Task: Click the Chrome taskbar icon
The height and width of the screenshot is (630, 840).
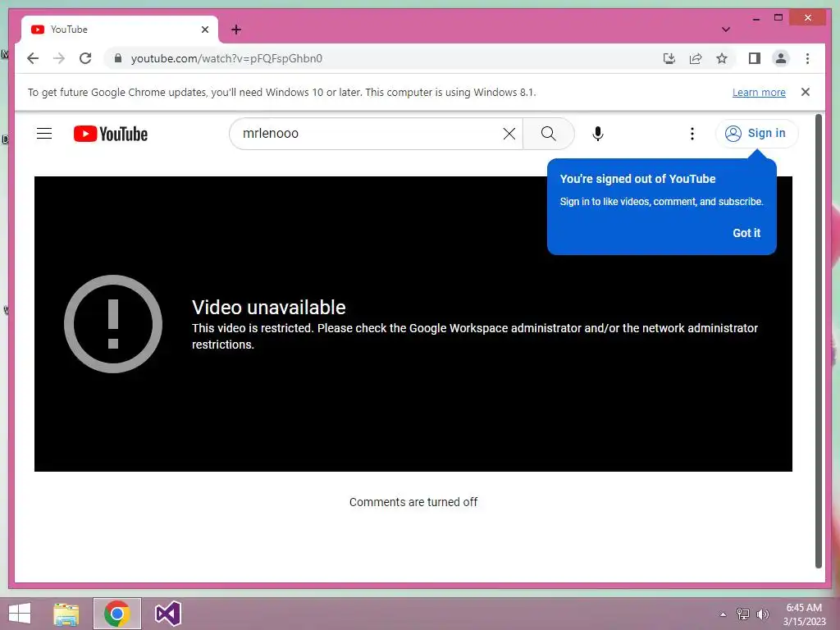Action: 117,614
